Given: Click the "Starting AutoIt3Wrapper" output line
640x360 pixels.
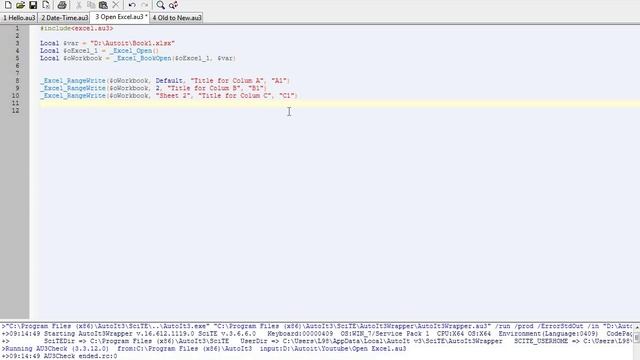Looking at the screenshot, I should pos(316,334).
